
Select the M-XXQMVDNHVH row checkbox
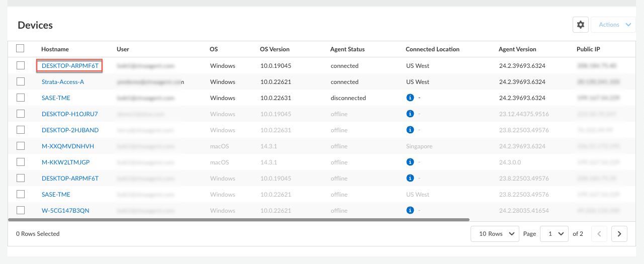[20, 146]
